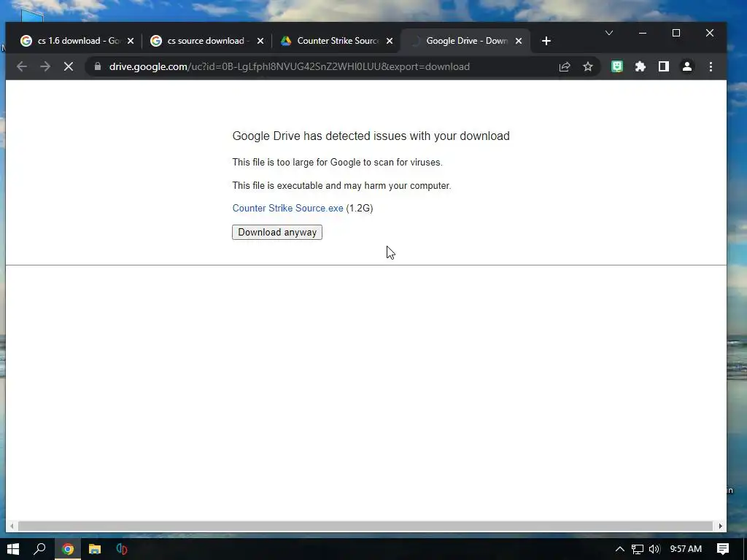Click the Chrome taskbar icon
Screen dimensions: 747x560
click(68, 549)
